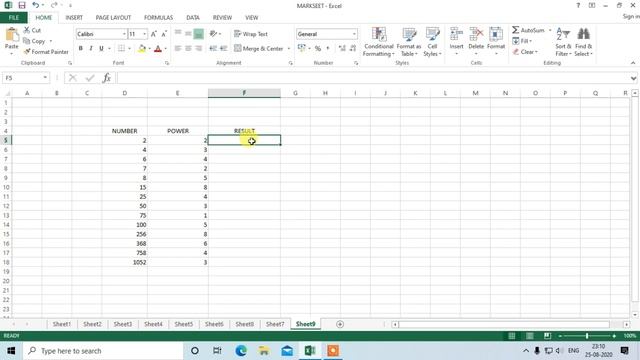Toggle Bold formatting
Image resolution: width=640 pixels, height=360 pixels.
[x=81, y=49]
